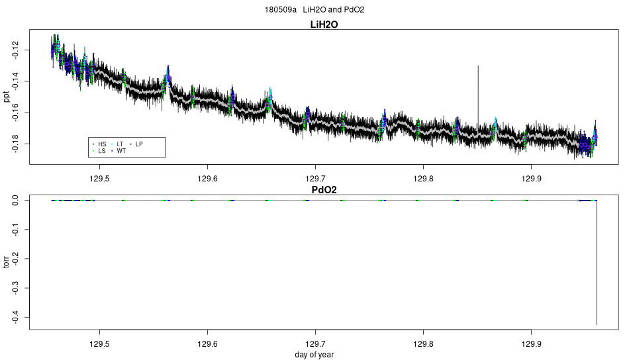Click the 129.9 label under the PdO2 plot
Image resolution: width=629 pixels, height=364 pixels.
(531, 344)
